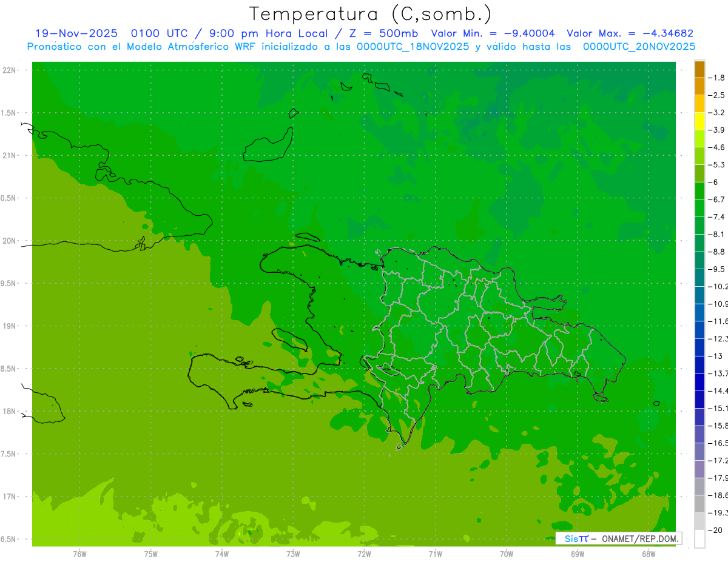Click the "-3.2" colorbar value
The image size is (728, 562).
coord(717,113)
